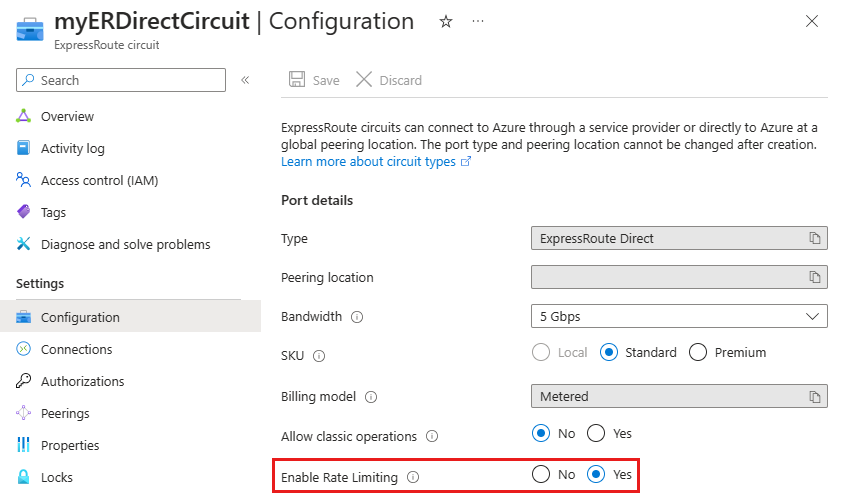Copy the ExpressRoute Direct type value
The width and height of the screenshot is (848, 497).
coord(815,238)
